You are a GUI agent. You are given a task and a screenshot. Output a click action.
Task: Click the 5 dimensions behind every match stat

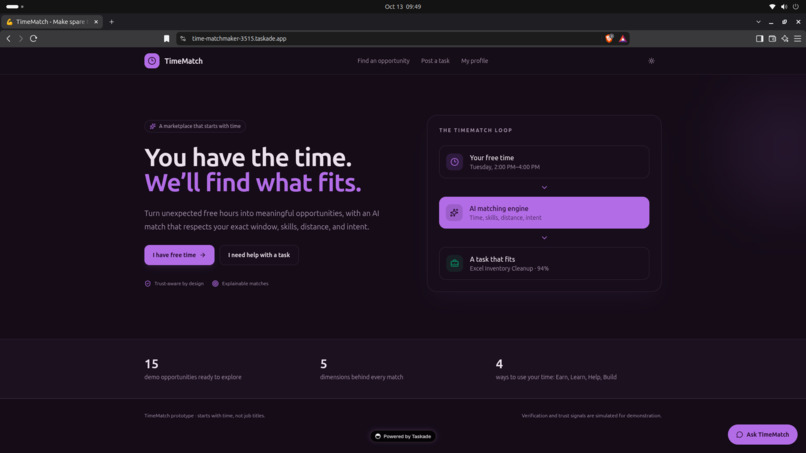pos(361,369)
